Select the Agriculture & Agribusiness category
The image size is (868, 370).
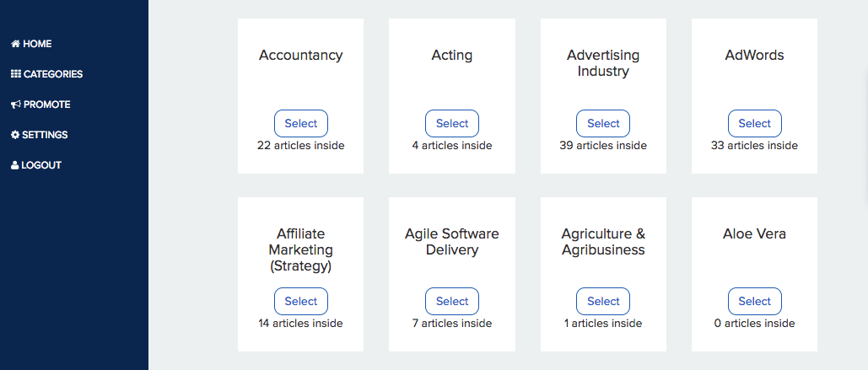(x=603, y=301)
